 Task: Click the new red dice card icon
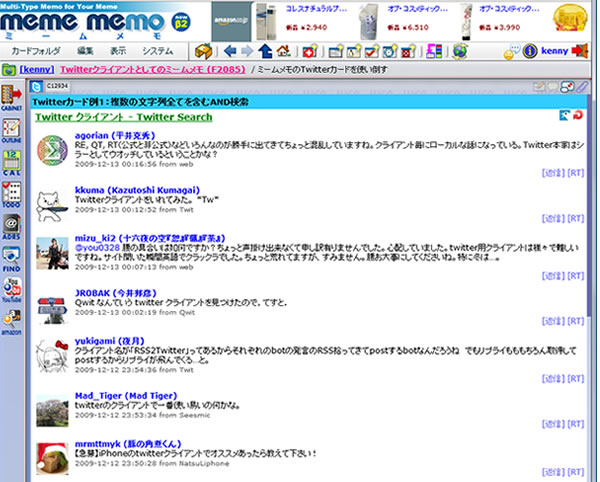(x=408, y=51)
